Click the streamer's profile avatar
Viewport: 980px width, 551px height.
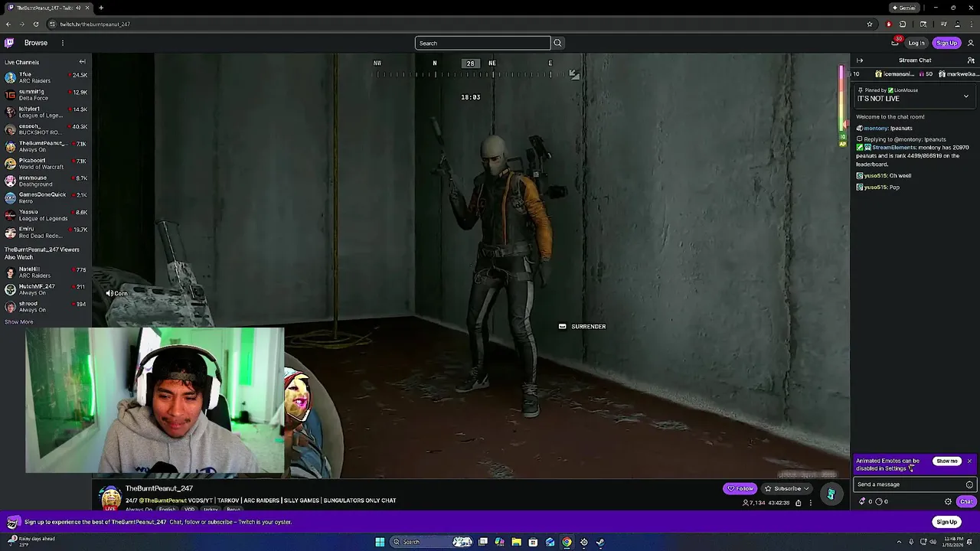(110, 497)
